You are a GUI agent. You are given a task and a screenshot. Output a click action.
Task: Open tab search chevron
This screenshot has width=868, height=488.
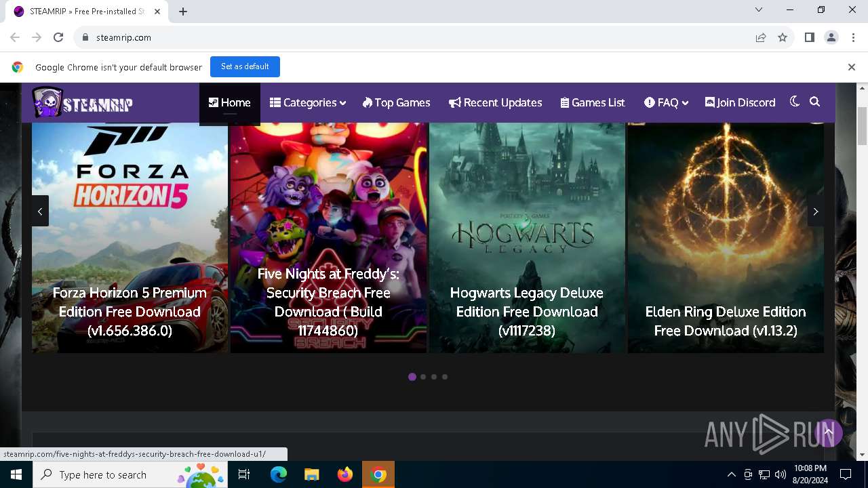(759, 9)
